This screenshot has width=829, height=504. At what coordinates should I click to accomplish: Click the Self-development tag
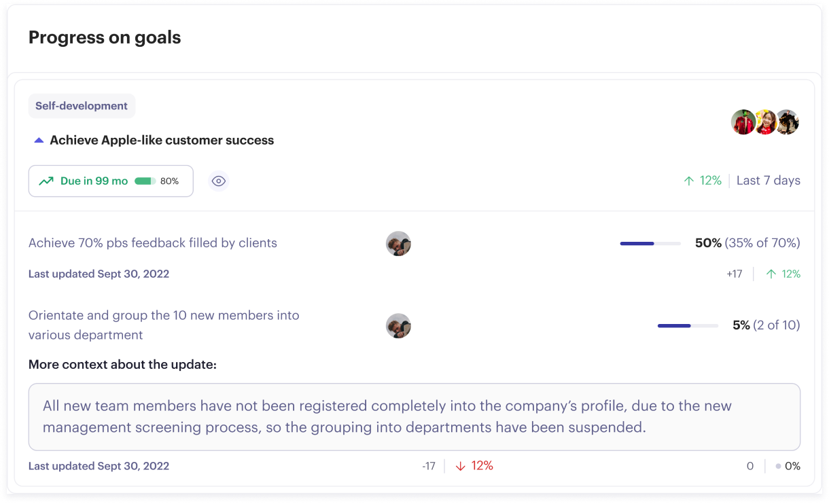coord(82,106)
